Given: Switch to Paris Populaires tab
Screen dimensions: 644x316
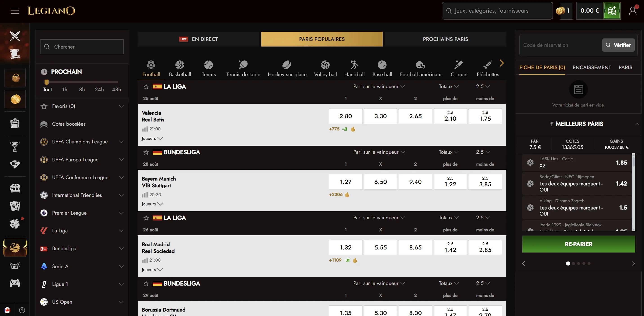Looking at the screenshot, I should tap(322, 39).
